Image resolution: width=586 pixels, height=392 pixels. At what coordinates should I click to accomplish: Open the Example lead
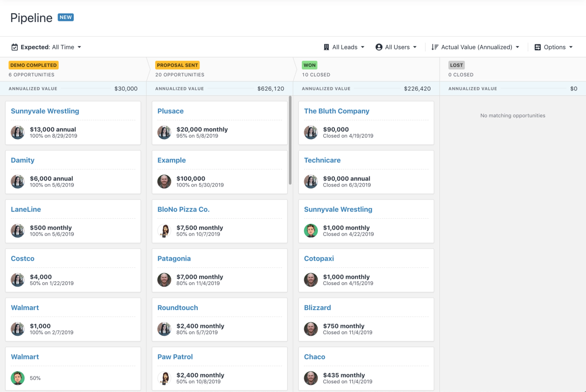tap(171, 160)
